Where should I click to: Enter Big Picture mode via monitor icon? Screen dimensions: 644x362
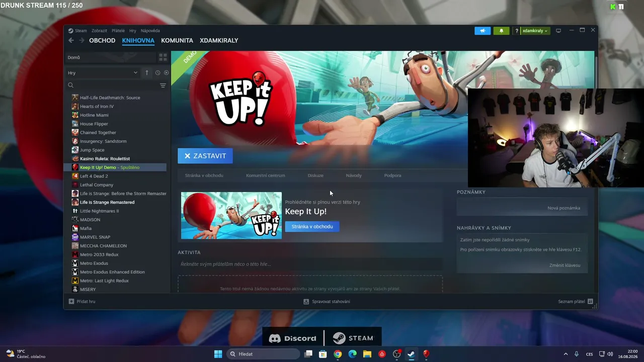[558, 31]
